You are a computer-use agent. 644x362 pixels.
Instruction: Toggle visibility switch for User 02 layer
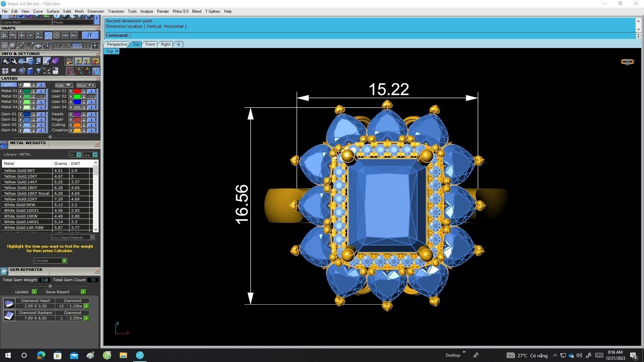pyautogui.click(x=91, y=97)
